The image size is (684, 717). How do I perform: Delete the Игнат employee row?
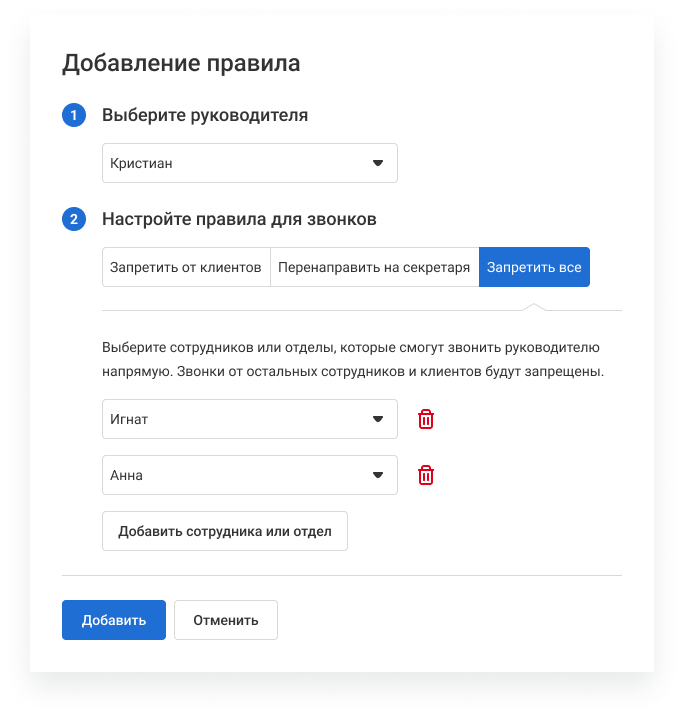pyautogui.click(x=426, y=419)
